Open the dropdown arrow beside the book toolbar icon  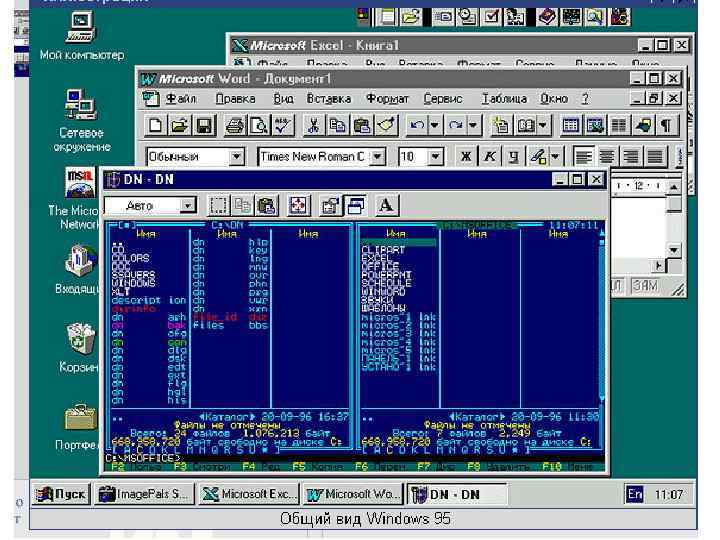coord(543,125)
